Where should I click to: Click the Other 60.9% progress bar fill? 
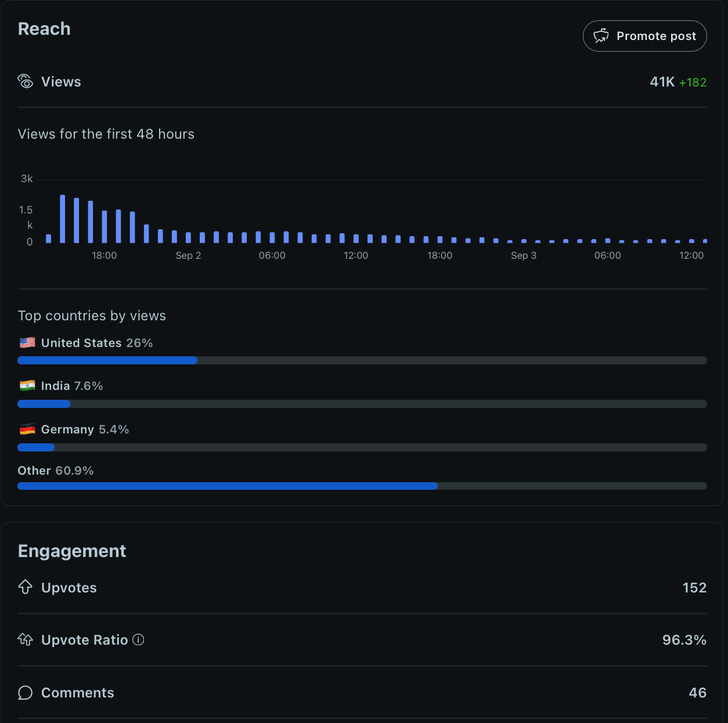click(228, 486)
